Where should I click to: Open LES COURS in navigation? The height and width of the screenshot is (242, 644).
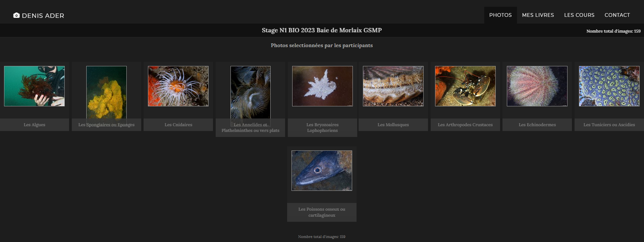pos(579,15)
